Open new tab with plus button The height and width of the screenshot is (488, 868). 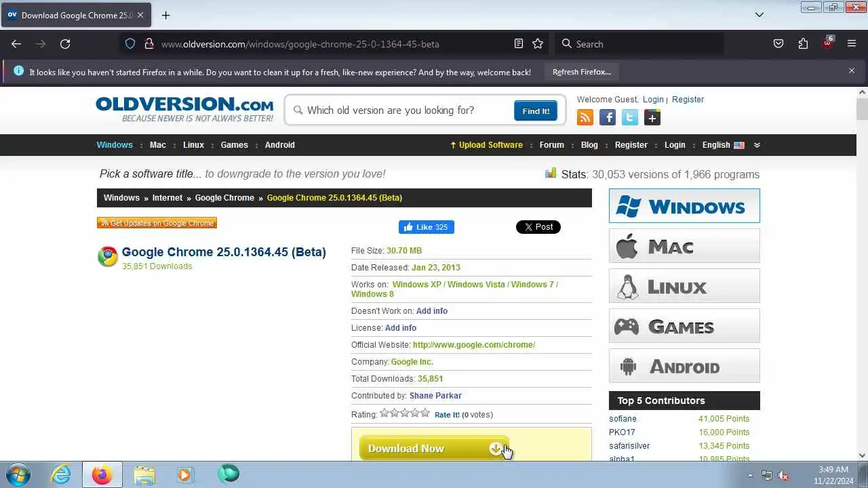165,15
